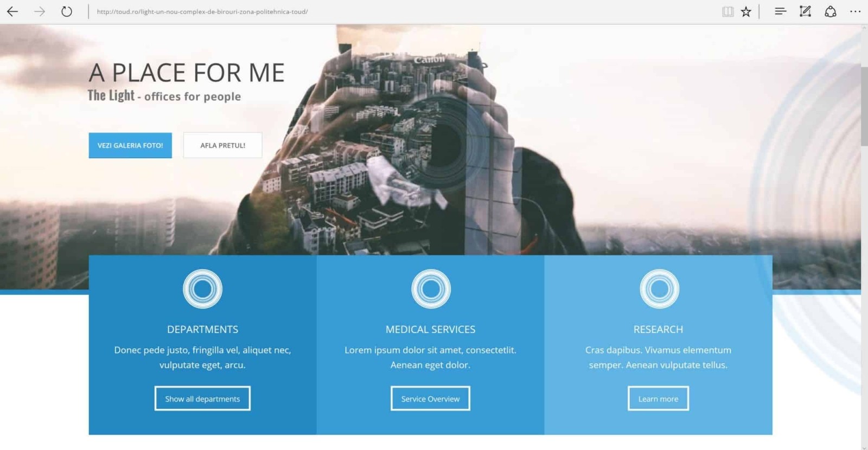Click the browser back arrow
868x450 pixels.
pos(12,11)
